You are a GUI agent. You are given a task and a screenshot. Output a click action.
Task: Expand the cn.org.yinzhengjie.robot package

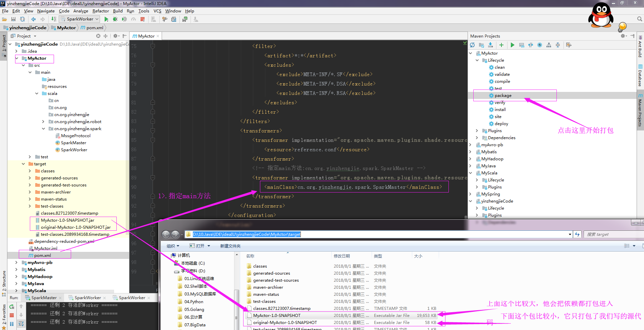tap(43, 122)
